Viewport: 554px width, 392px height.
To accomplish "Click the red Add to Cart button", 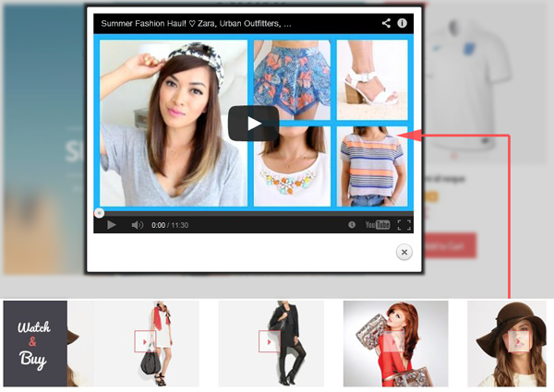I will click(x=450, y=245).
